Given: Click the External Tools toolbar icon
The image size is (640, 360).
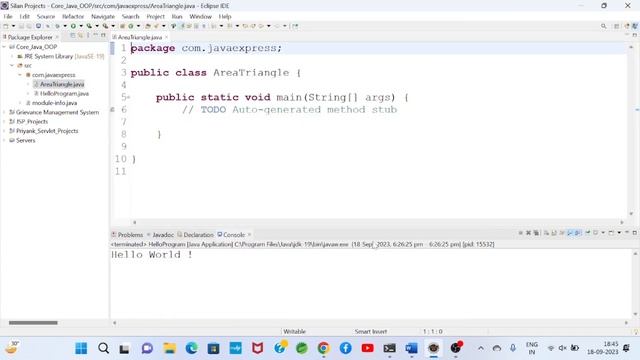Looking at the screenshot, I should pos(105,26).
